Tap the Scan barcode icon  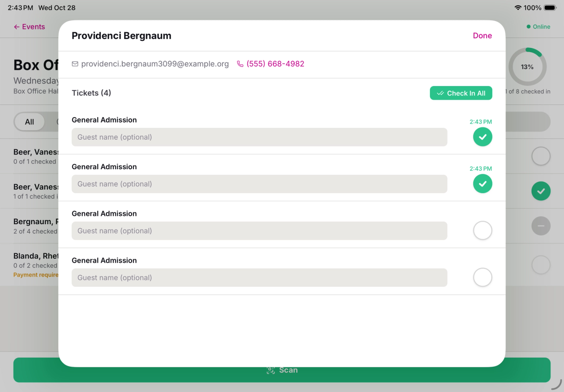271,370
